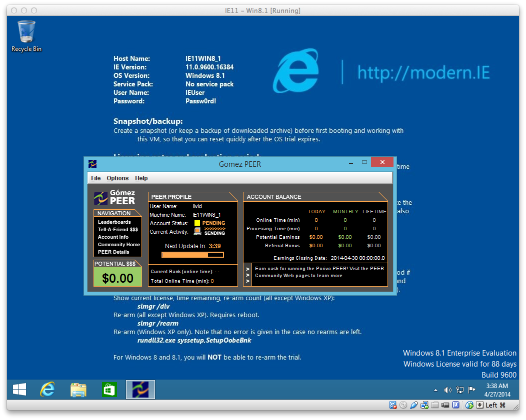Click the volume speaker icon in the tray
The image size is (526, 420).
(447, 390)
